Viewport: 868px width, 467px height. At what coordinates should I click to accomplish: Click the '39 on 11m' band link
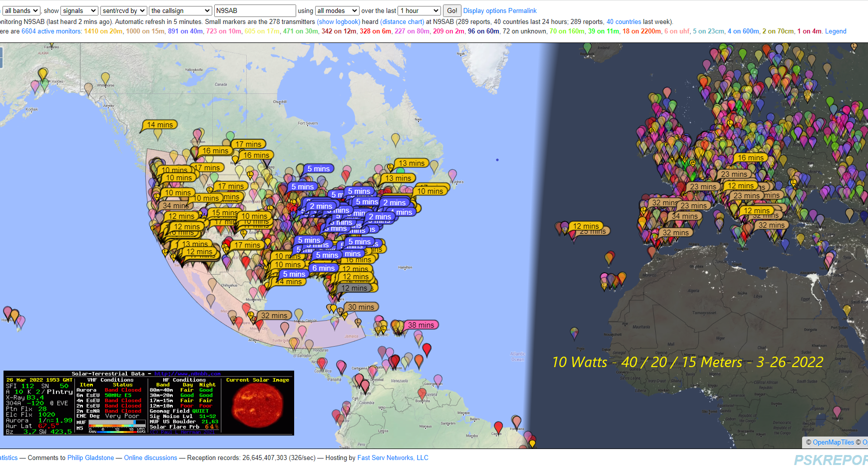coord(604,31)
